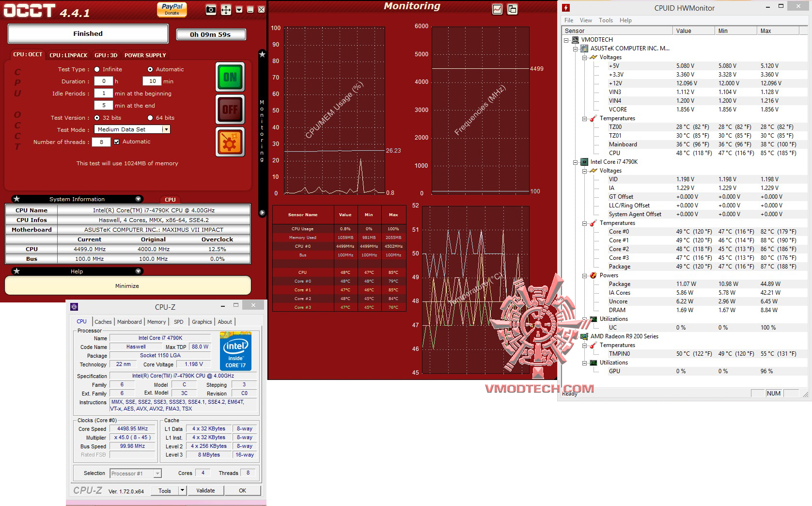Click the ASUSTeK Temperatures thermometer icon
Viewport: 812px width, 506px height.
593,118
